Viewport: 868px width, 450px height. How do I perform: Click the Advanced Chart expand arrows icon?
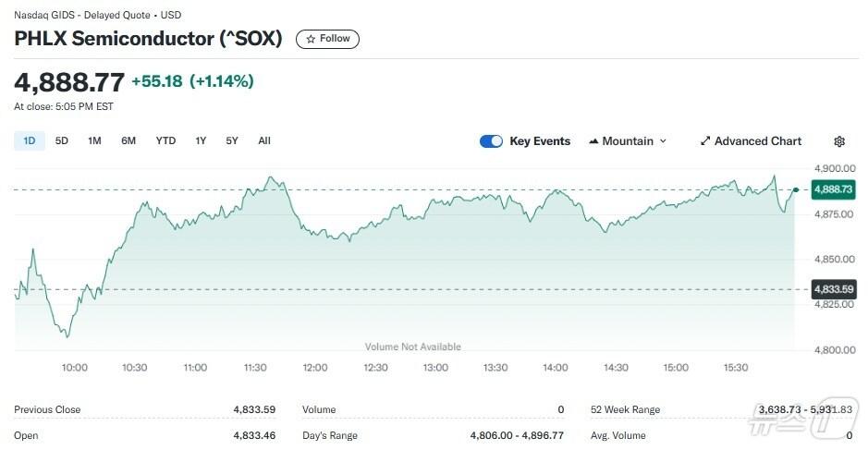pyautogui.click(x=705, y=141)
